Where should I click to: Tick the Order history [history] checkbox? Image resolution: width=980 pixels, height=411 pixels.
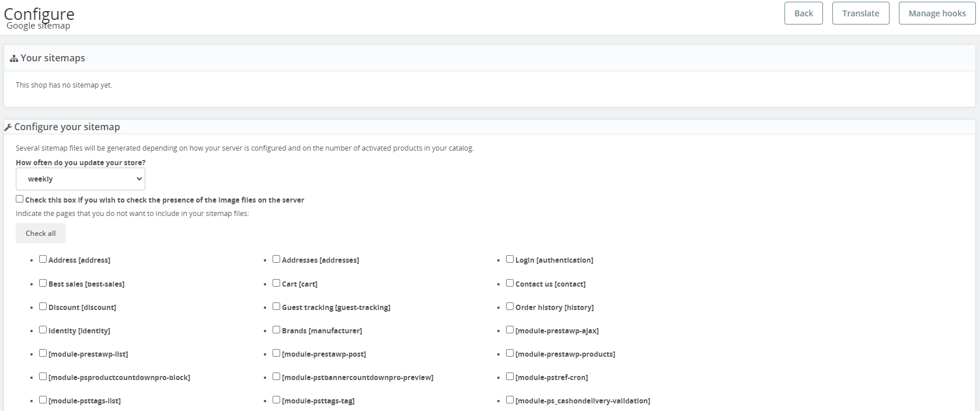pos(510,306)
